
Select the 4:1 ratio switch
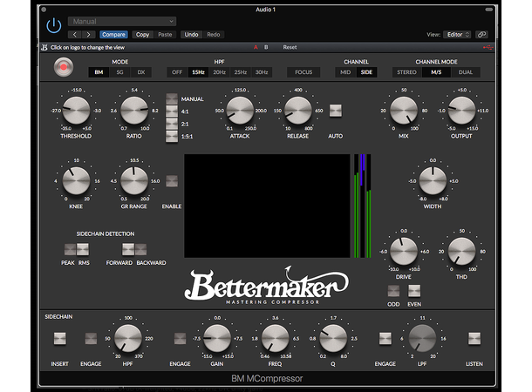click(x=172, y=112)
